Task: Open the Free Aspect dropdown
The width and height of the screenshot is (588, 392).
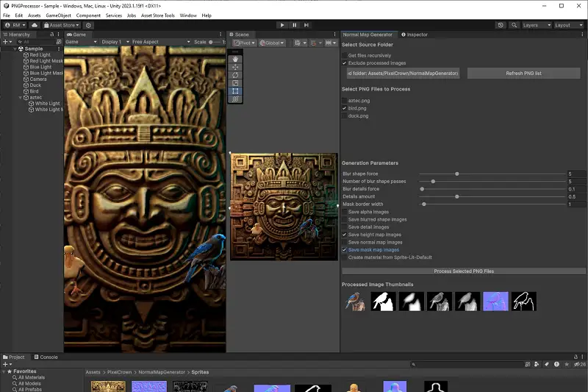Action: (161, 42)
